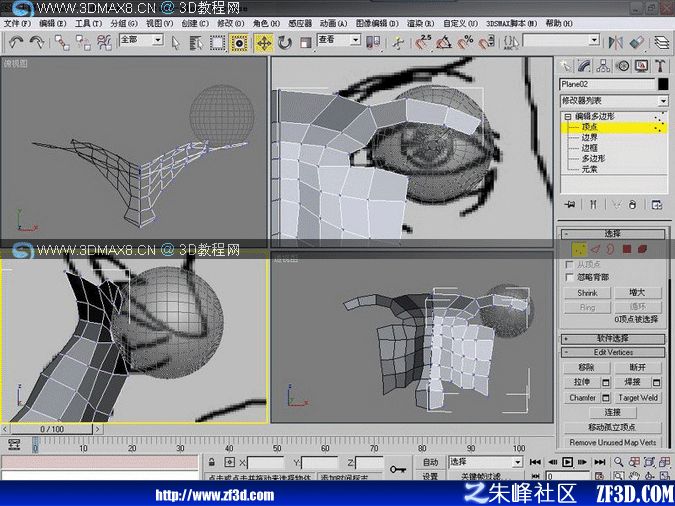Click the Plane02 object name field
This screenshot has height=506, width=675.
[607, 84]
